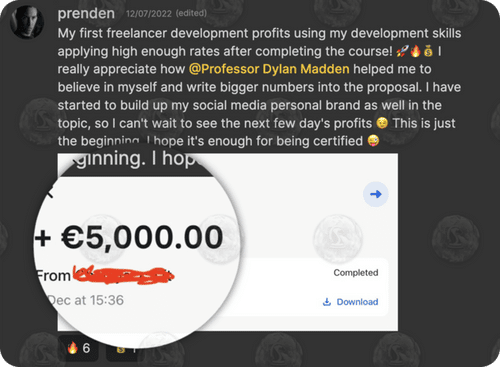Open the @Professor Dylan Madden mention
500x367 pixels.
coord(269,69)
